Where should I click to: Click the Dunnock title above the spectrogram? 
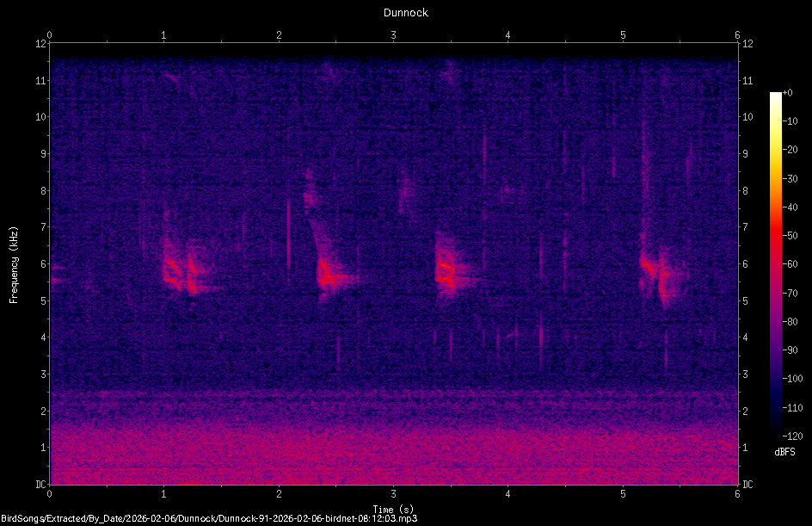[405, 13]
